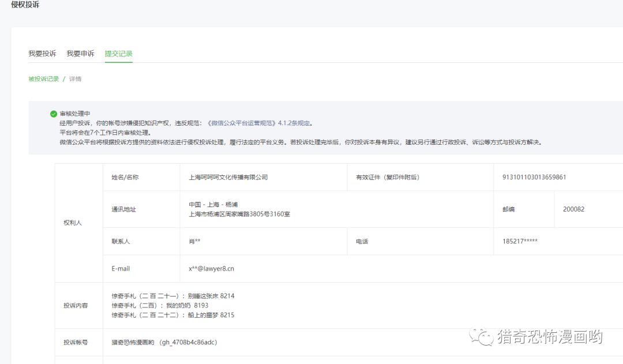Viewport: 623px width, 364px height.
Task: Click the 权利人 row header
Action: (x=73, y=223)
